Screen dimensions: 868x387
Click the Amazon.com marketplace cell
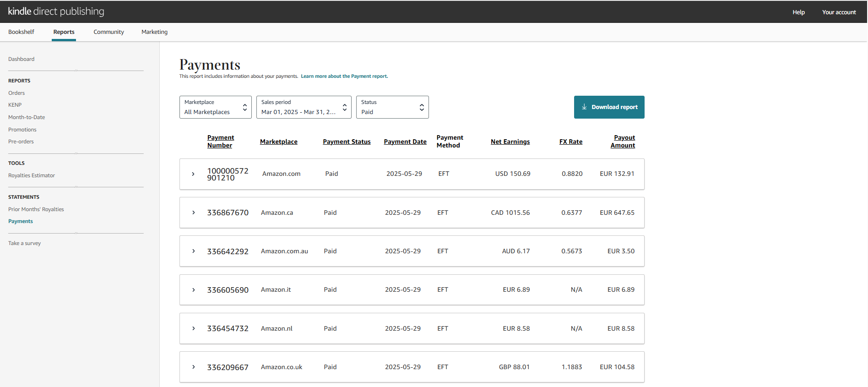(x=282, y=174)
